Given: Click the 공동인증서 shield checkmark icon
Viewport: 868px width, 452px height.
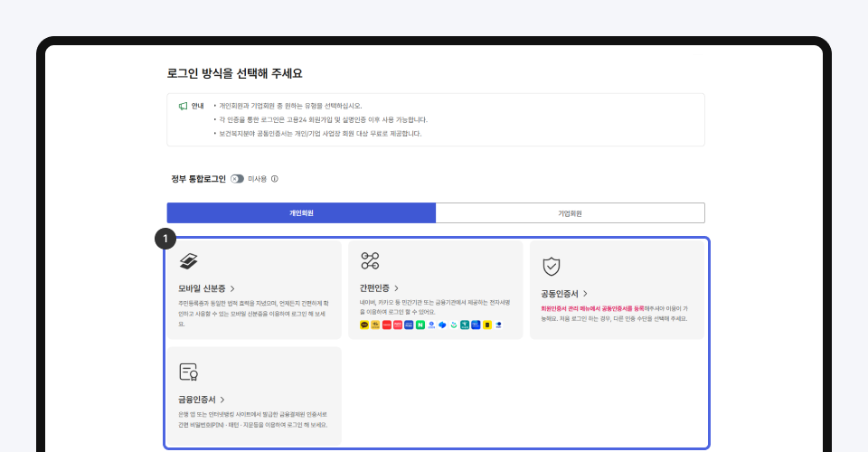Looking at the screenshot, I should click(551, 266).
